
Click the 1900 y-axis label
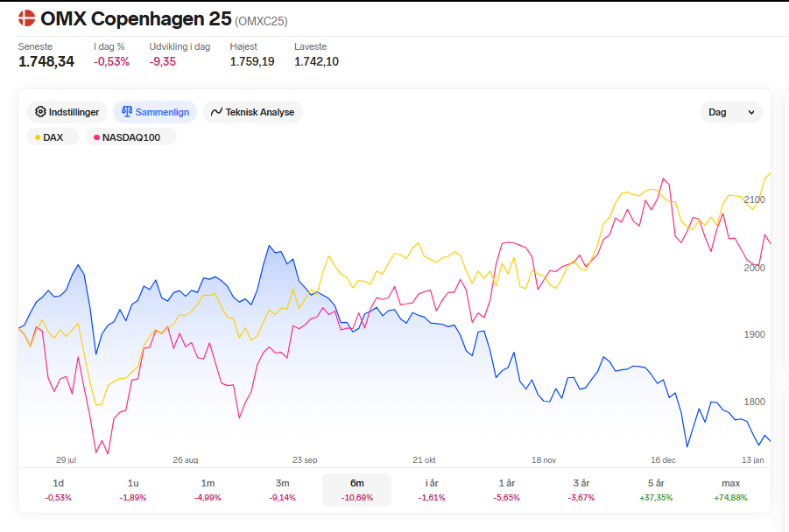[x=754, y=334]
